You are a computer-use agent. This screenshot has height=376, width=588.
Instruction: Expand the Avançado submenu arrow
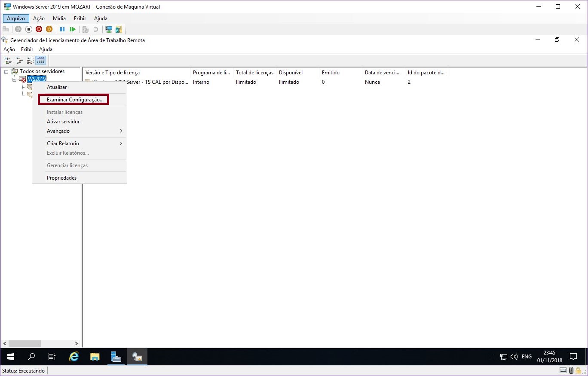[x=121, y=131]
